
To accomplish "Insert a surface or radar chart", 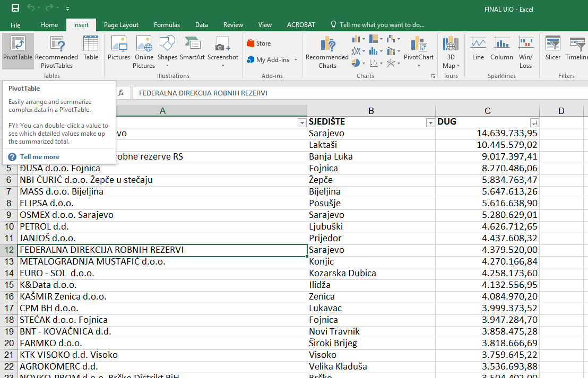I will pyautogui.click(x=393, y=63).
